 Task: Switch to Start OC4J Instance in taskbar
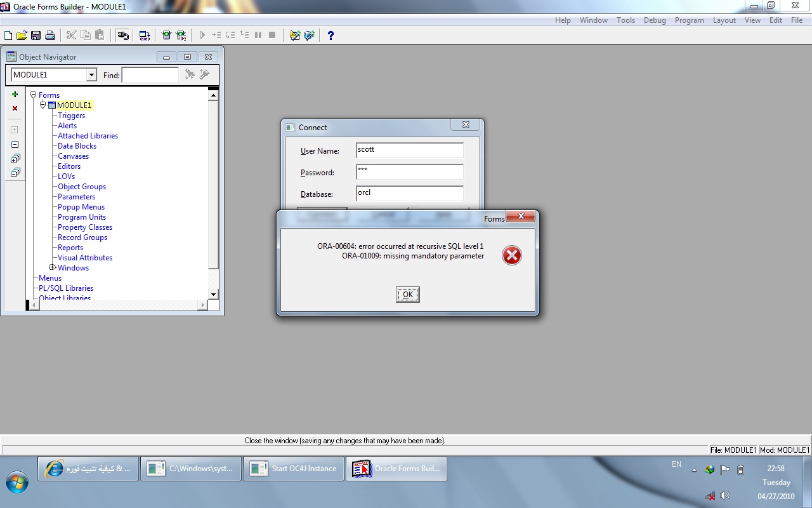(x=294, y=469)
